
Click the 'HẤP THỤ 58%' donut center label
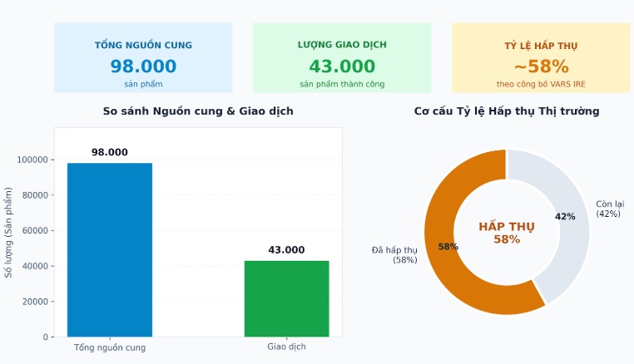click(507, 233)
